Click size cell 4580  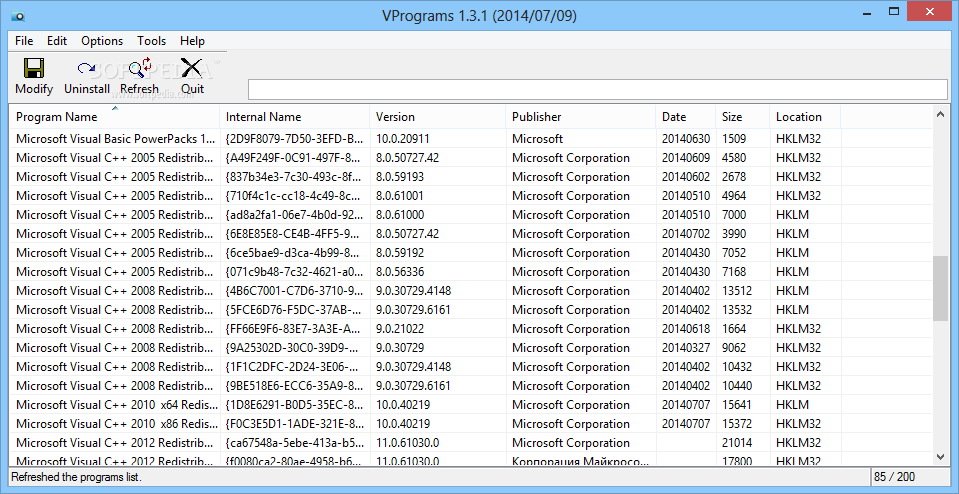734,158
